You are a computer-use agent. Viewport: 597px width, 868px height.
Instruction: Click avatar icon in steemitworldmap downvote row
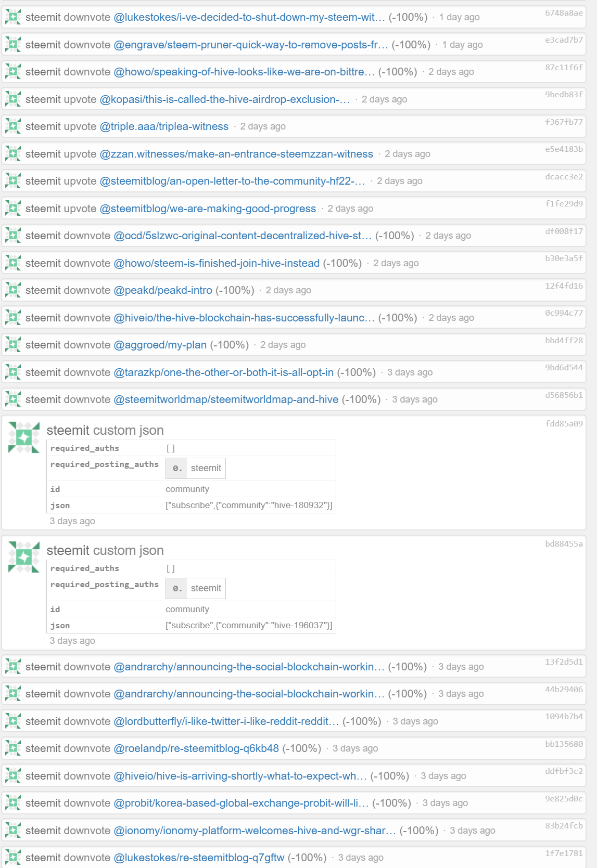[13, 399]
